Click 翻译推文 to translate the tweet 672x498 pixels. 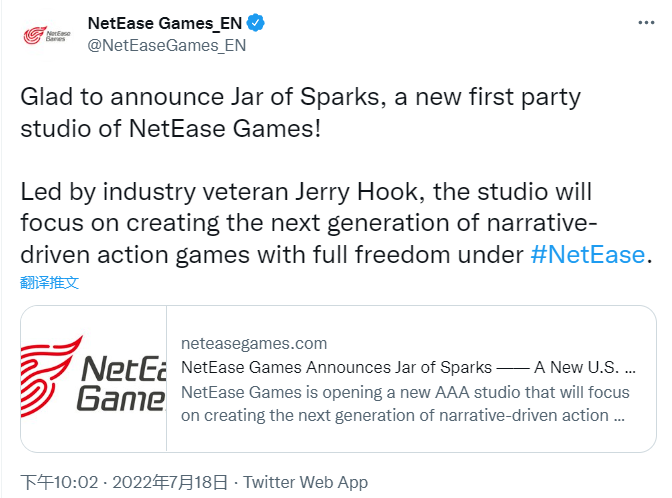pos(49,282)
